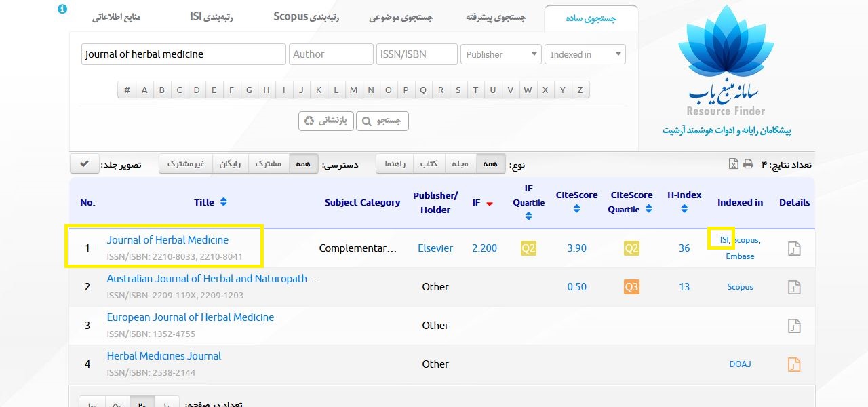Switch to جستجوی پیشرفته tab
The image size is (868, 407).
(x=496, y=18)
